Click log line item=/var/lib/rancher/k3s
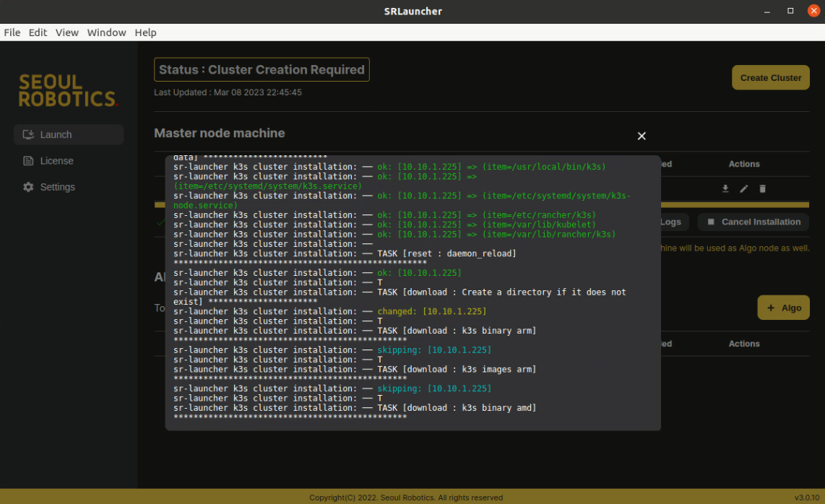825x504 pixels. coord(394,235)
